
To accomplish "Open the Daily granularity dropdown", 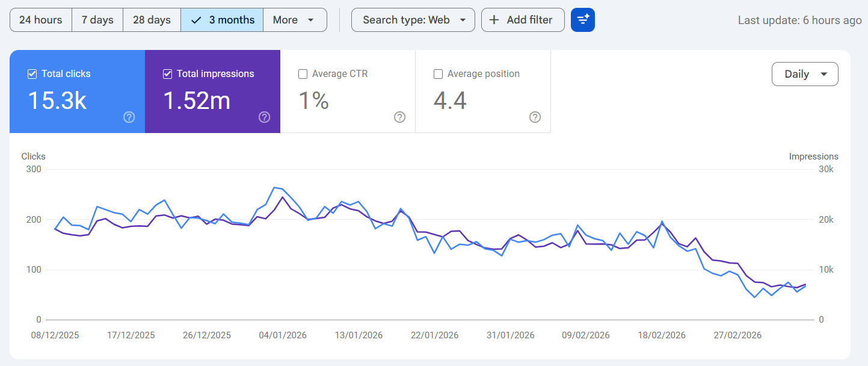I will (x=805, y=74).
